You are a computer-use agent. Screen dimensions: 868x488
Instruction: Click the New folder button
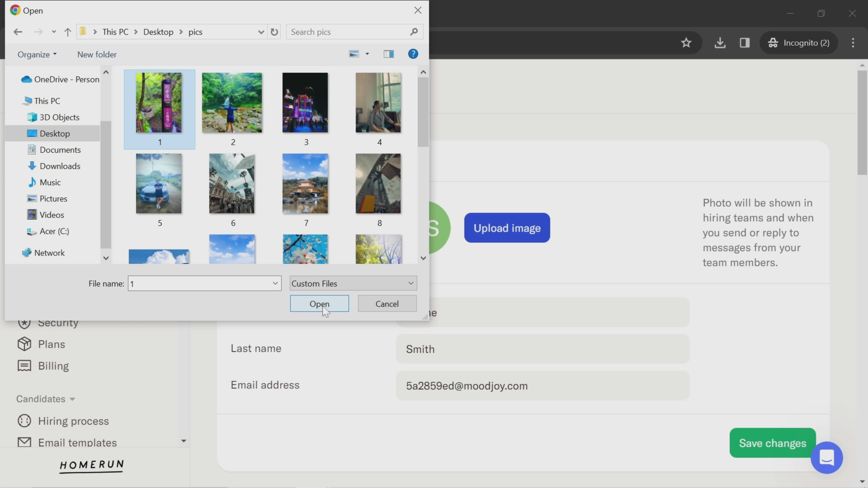[97, 54]
